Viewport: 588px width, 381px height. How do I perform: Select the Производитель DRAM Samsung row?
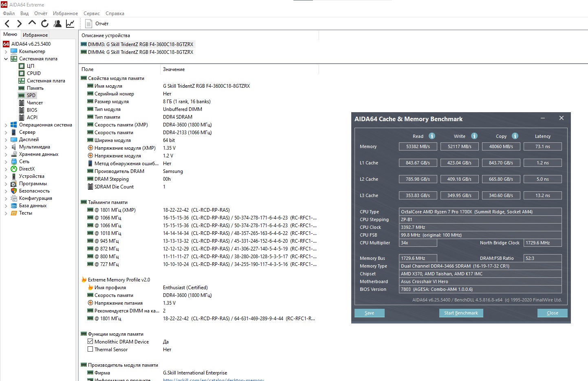[x=200, y=171]
